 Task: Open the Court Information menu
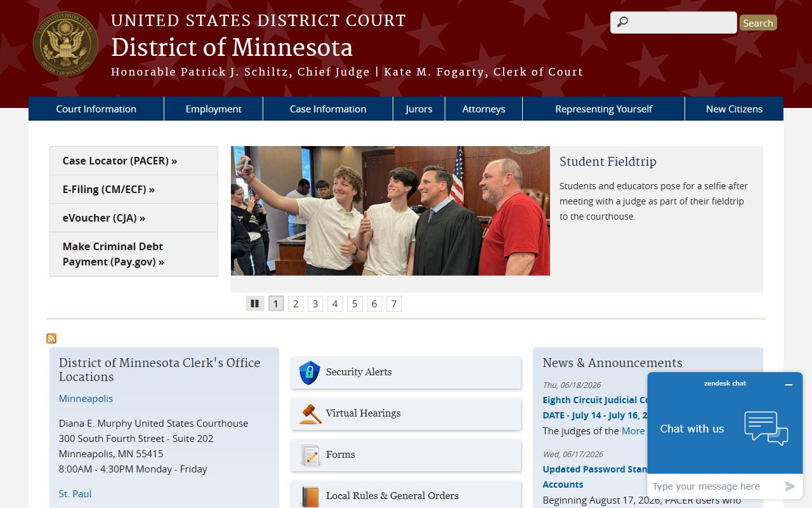(96, 109)
